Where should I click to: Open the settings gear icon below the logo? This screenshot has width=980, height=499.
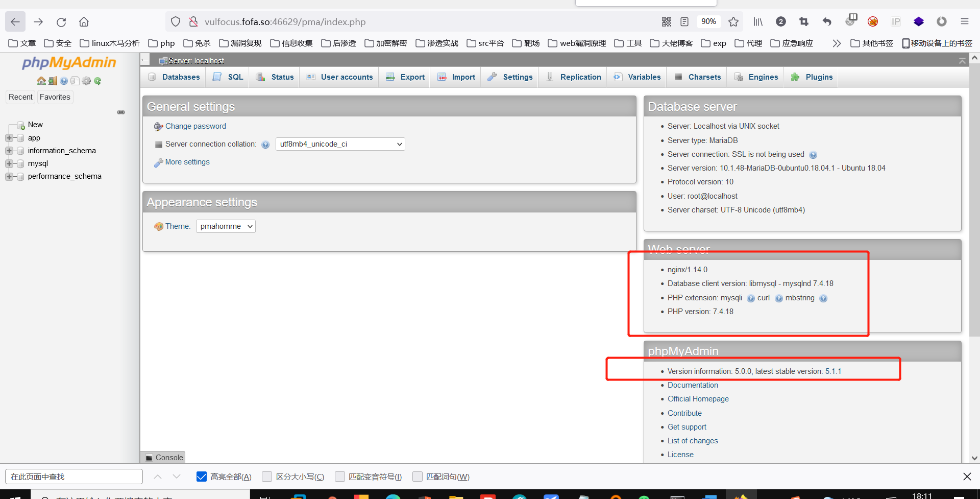tap(86, 81)
